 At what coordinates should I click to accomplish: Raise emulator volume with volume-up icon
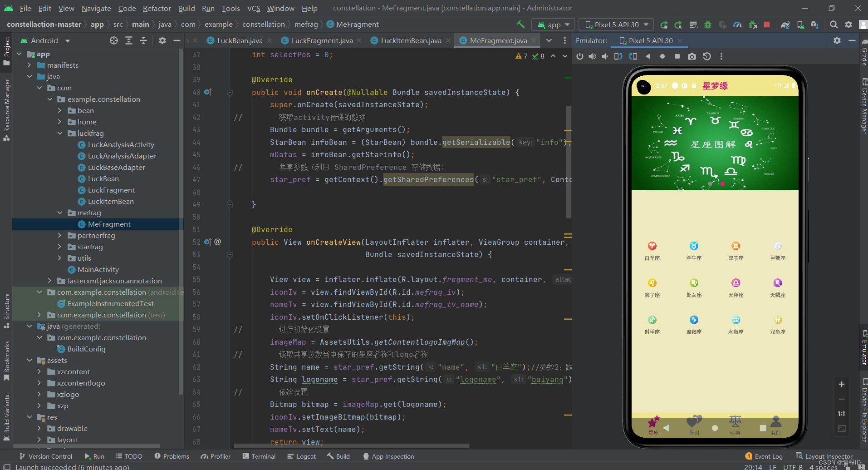(593, 56)
